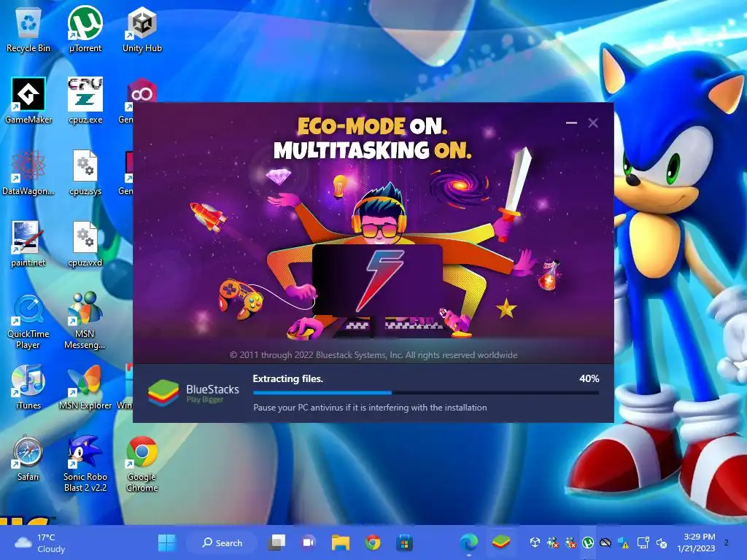The image size is (747, 560).
Task: Click the BlueStacks installer taskbar icon
Action: (500, 542)
